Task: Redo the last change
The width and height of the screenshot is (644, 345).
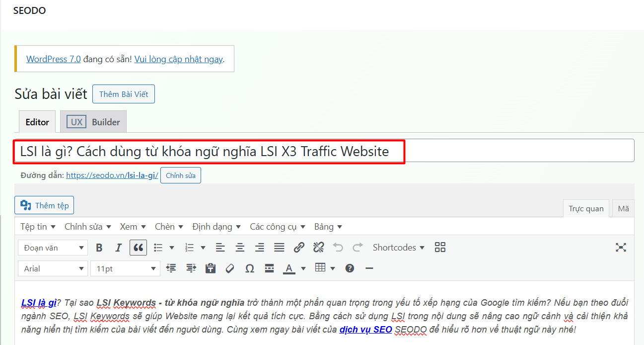Action: click(358, 248)
